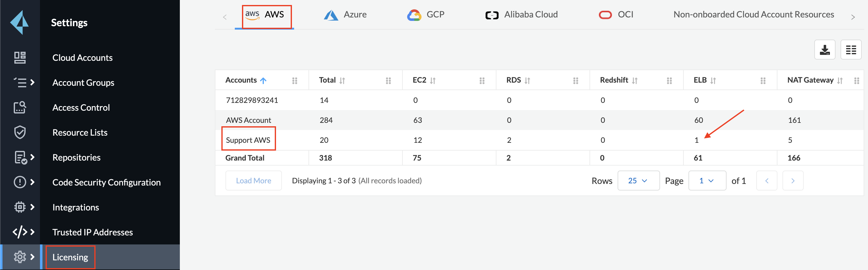Screen dimensions: 868x270
Task: Sort table by Total column
Action: [x=342, y=80]
